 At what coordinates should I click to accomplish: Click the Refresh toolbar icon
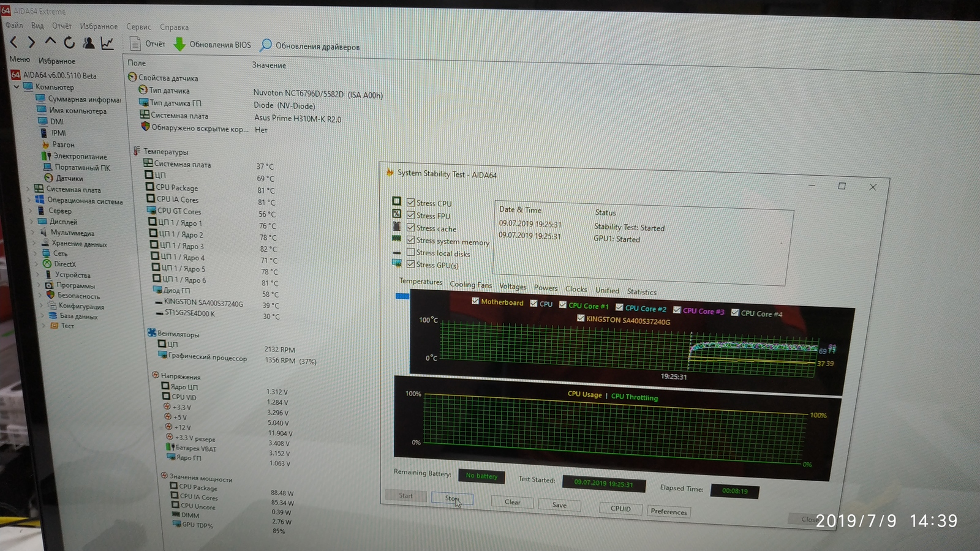tap(69, 42)
